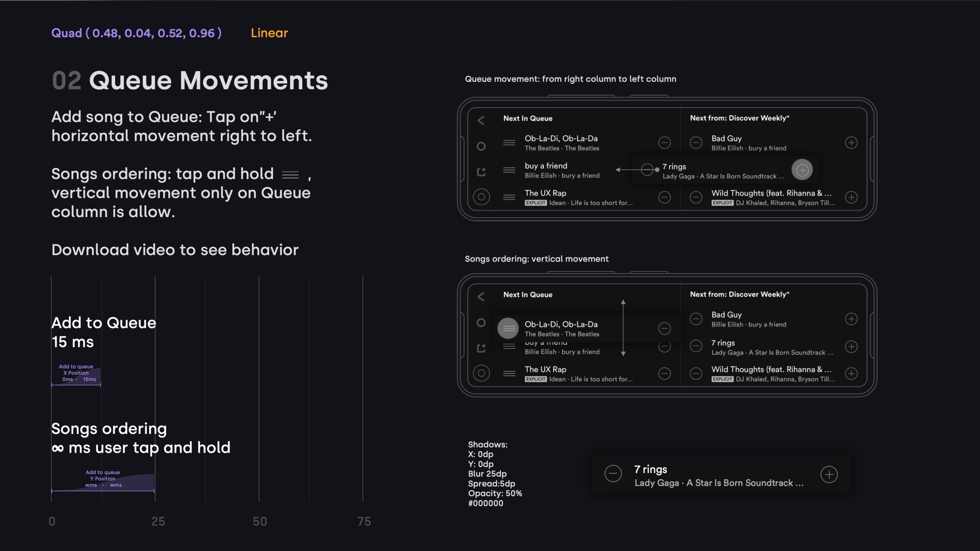
Task: Select large circle icon in bottom sidebar
Action: click(x=481, y=373)
